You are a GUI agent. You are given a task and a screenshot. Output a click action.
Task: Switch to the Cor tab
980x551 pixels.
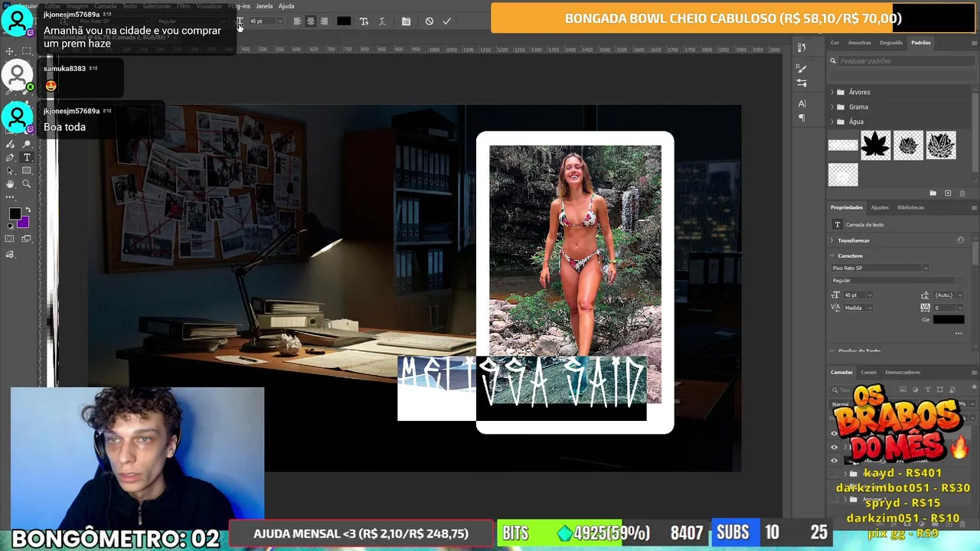[835, 43]
